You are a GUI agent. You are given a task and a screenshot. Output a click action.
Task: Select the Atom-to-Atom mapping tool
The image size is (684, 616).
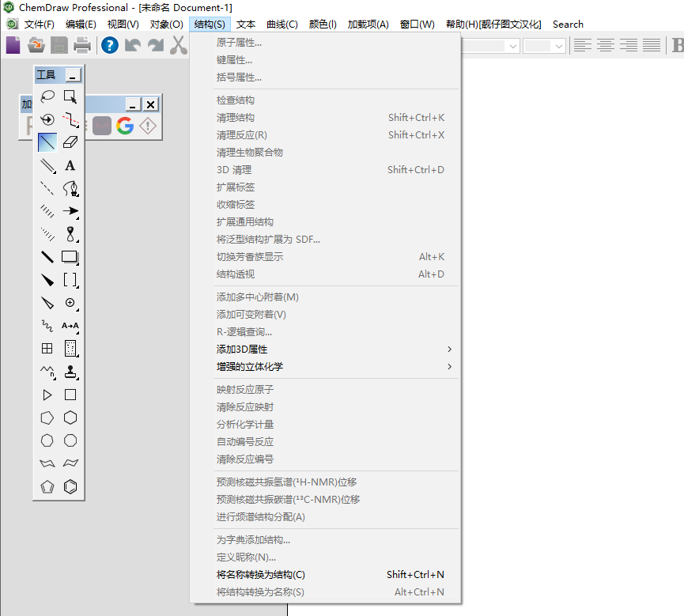coord(70,326)
